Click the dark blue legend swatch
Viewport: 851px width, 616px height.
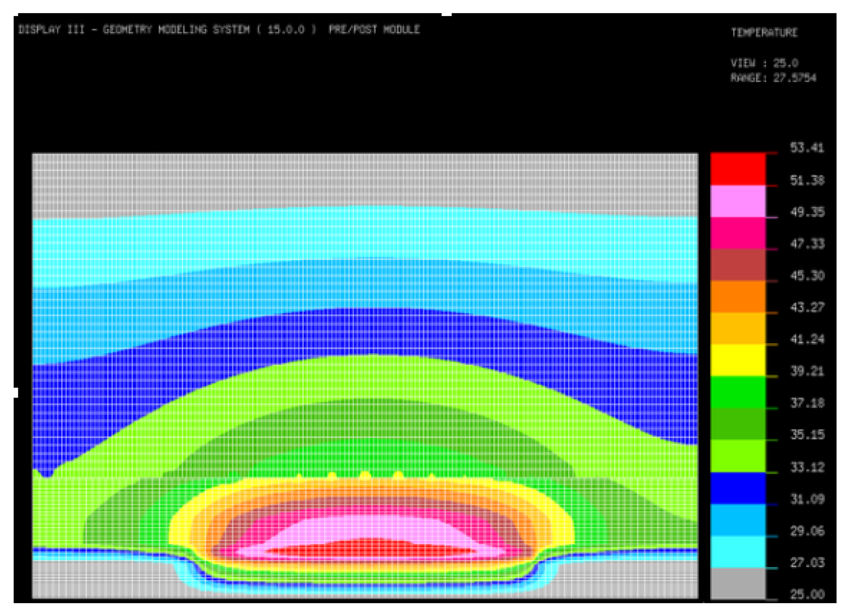[x=738, y=488]
